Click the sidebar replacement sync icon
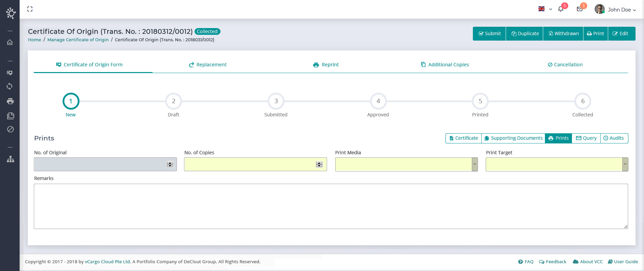644x271 pixels. 10,86
